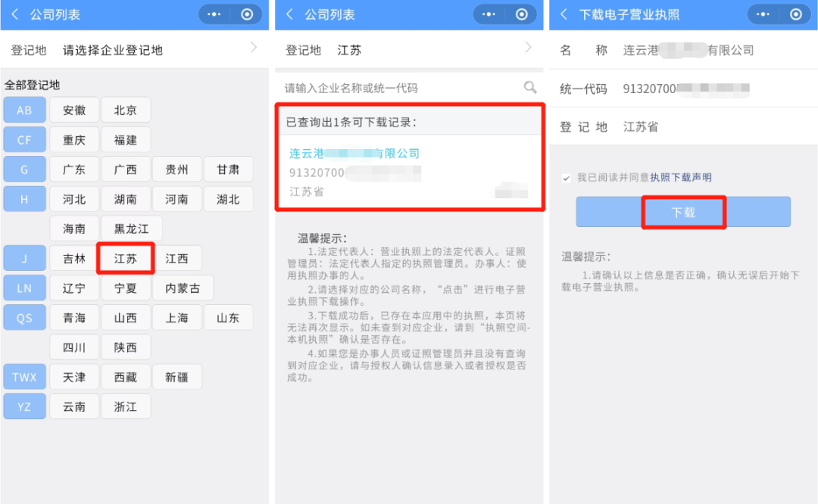Screen dimensions: 818x504
Task: Toggle the 我已阅读并同意 agreement checkbox
Action: 567,178
